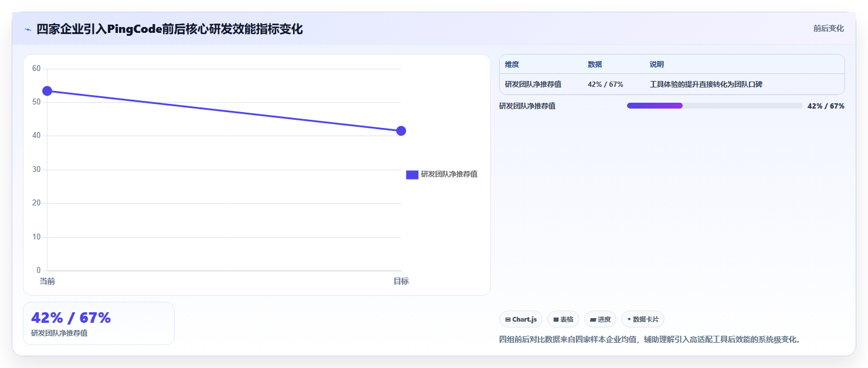The width and height of the screenshot is (868, 368).
Task: Click the 研发团队净推荐值 chart legend label
Action: 449,174
